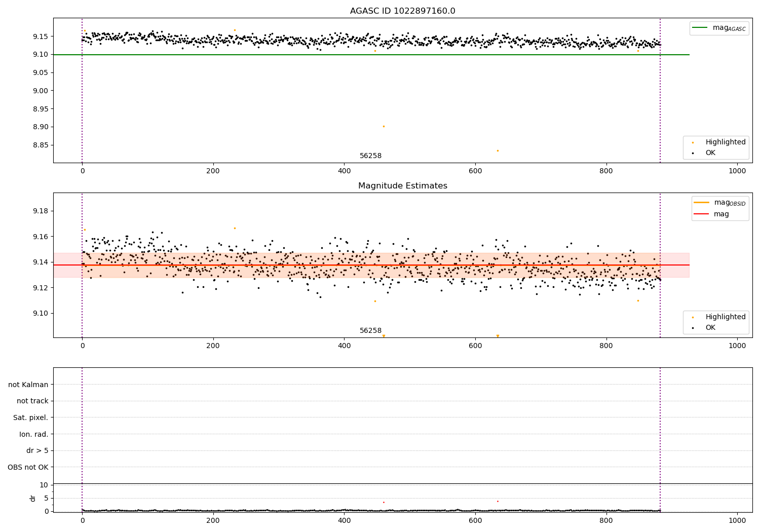Select the mag AGASC legend entry

click(719, 28)
